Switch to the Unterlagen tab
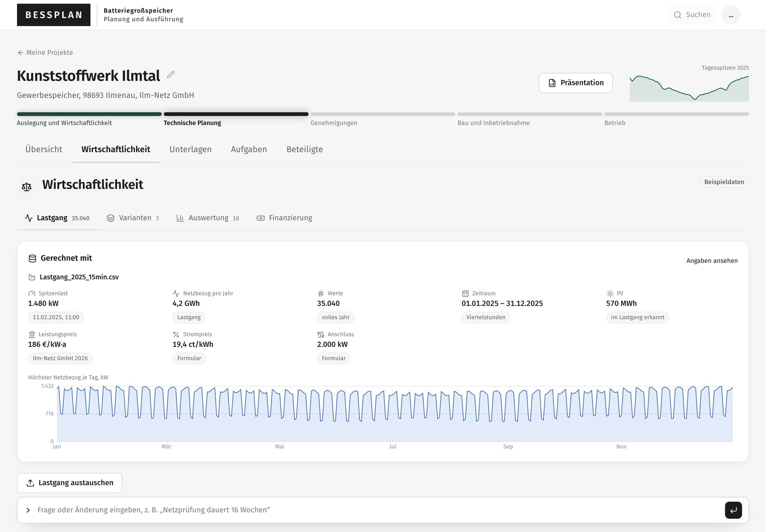 [190, 149]
